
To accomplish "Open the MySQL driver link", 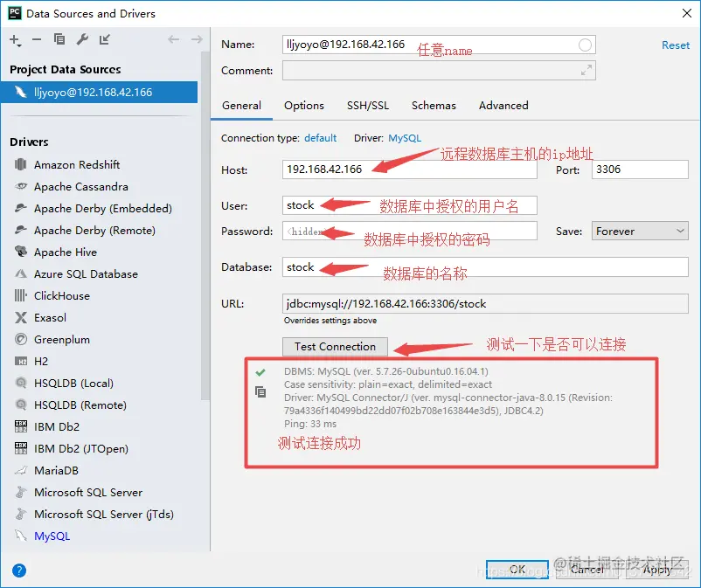I will coord(405,138).
